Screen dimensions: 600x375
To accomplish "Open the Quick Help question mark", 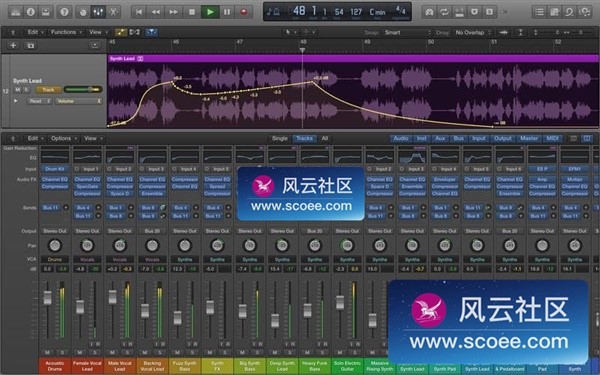I will coord(64,12).
